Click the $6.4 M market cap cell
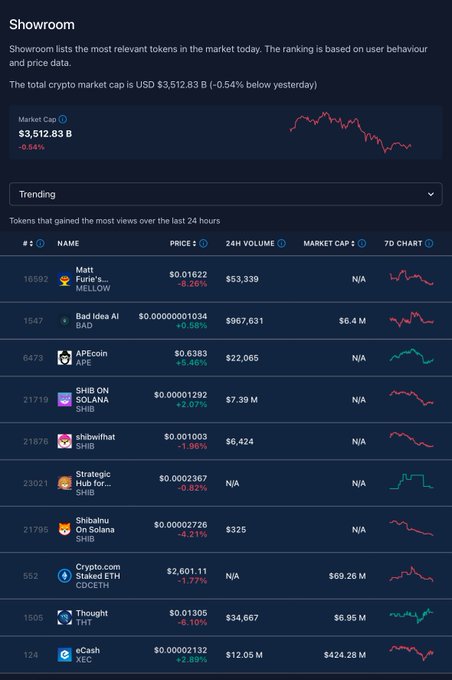Screen dimensions: 452x680 [x=352, y=321]
